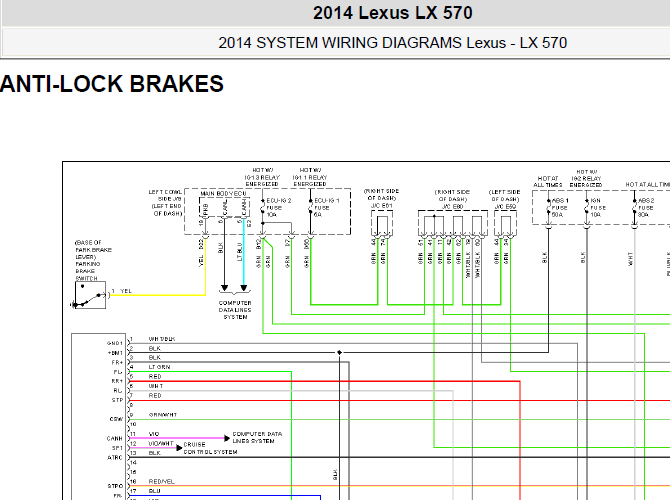Click 'HOT AT ALL TIMES' above ABS 1 fuse
Screen dimensions: 670x500
(548, 181)
